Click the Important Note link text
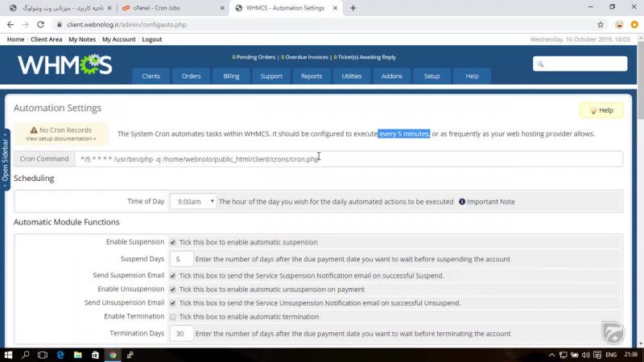Screen dimensions: 644x362 491,202
